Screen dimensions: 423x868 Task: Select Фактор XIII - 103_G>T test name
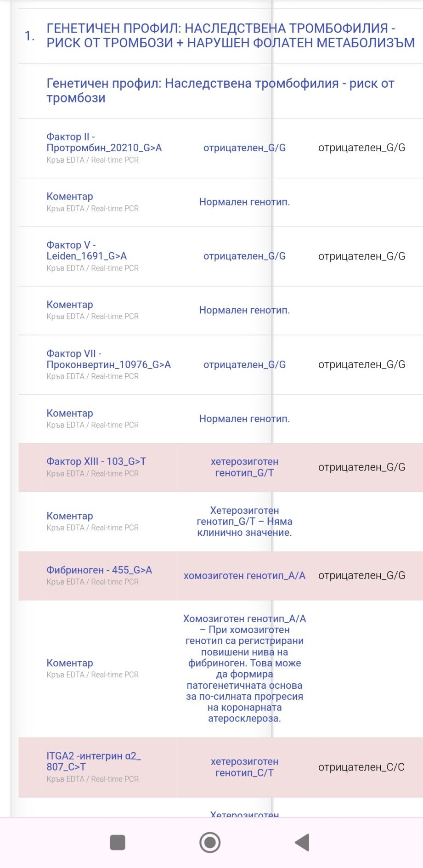click(x=96, y=461)
